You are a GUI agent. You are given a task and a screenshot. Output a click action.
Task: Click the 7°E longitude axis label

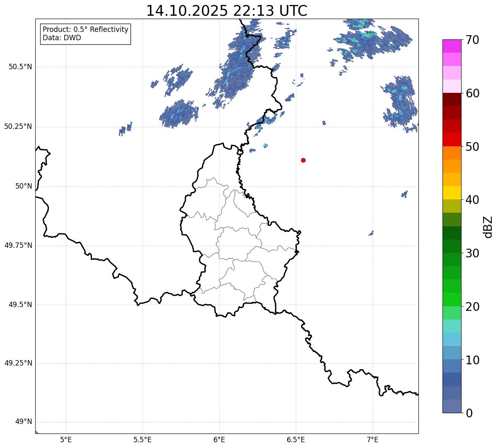pos(372,439)
